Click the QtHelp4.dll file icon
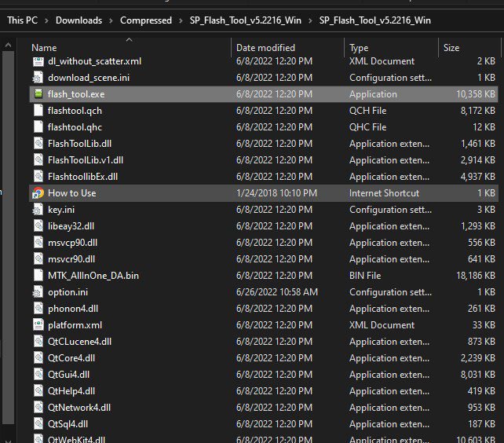Screen dimensions: 504x443 [x=38, y=391]
